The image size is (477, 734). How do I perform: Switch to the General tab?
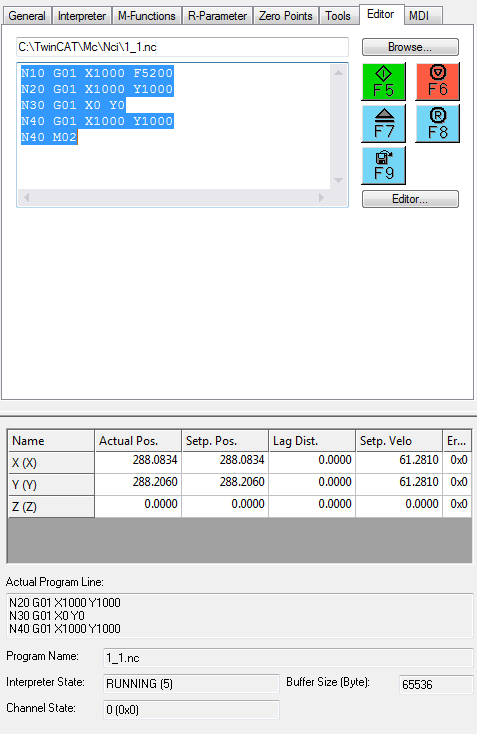[x=27, y=16]
